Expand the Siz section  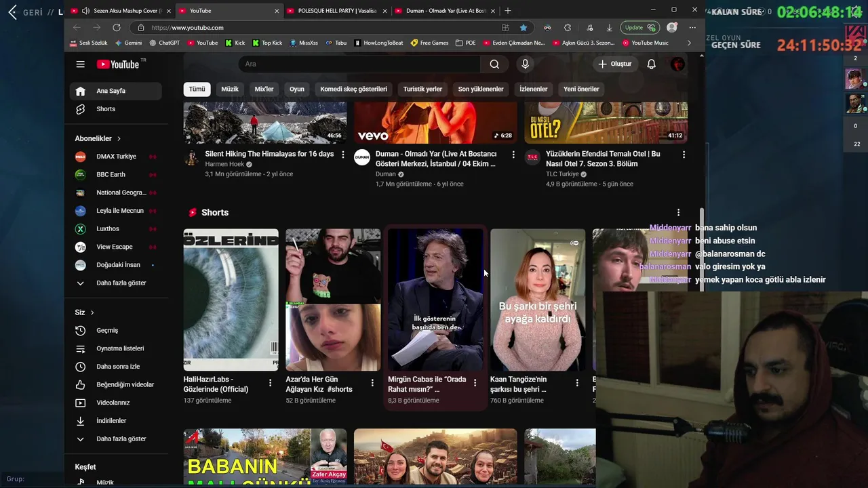pos(85,312)
